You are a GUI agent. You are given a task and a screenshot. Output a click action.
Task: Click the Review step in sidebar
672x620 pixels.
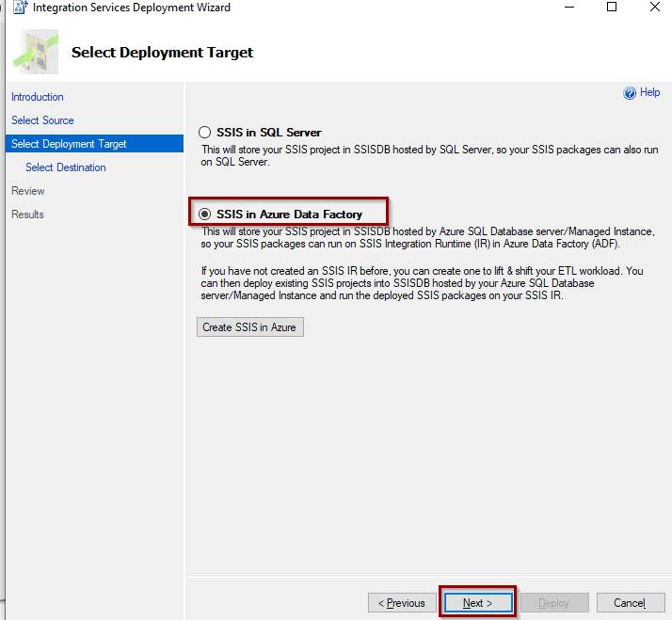coord(28,191)
